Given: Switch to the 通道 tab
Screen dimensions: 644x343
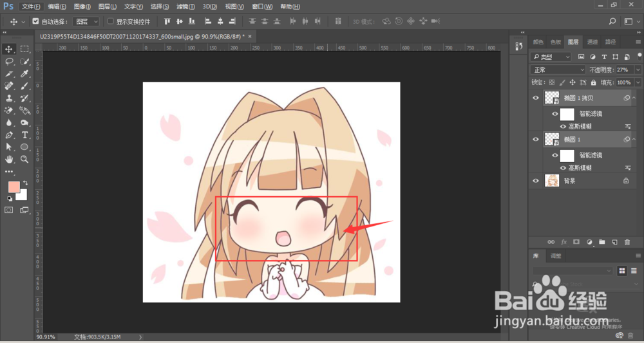Looking at the screenshot, I should (592, 41).
